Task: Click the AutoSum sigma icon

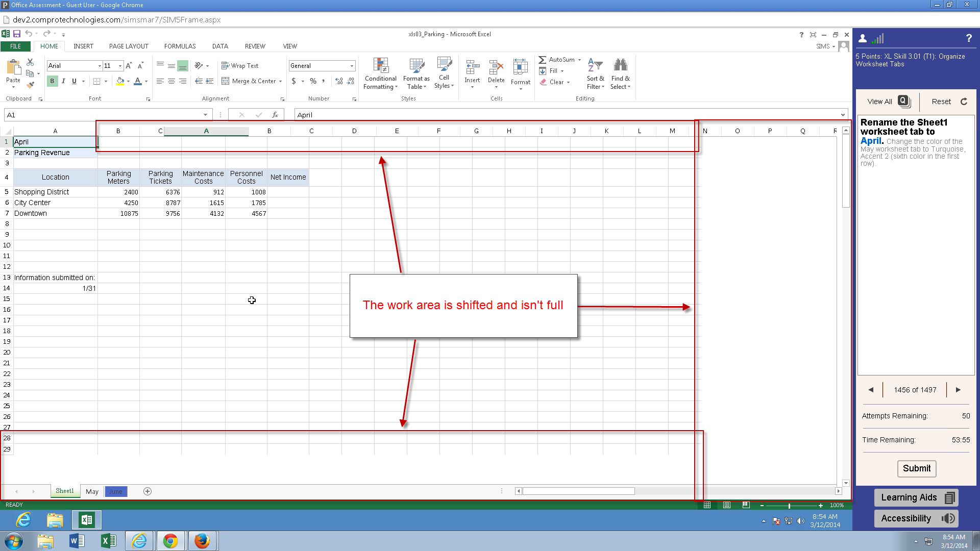Action: click(x=543, y=60)
